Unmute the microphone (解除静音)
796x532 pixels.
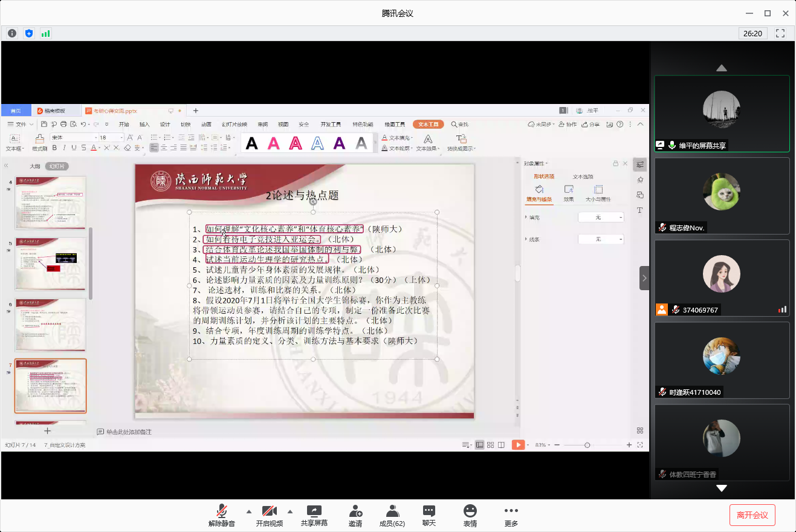(222, 516)
